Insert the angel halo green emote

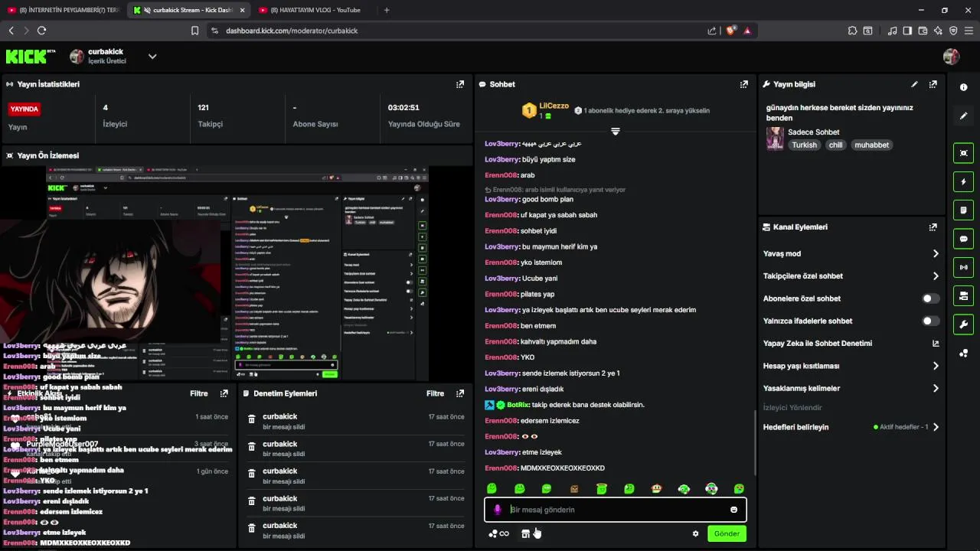coord(602,488)
